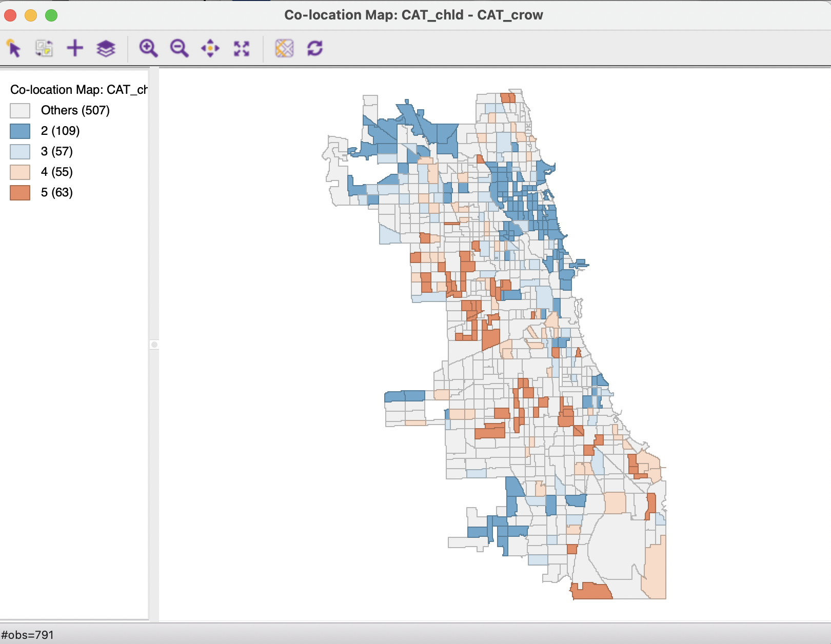Activate the zoom in magnifier tool
This screenshot has height=644, width=831.
[x=148, y=48]
